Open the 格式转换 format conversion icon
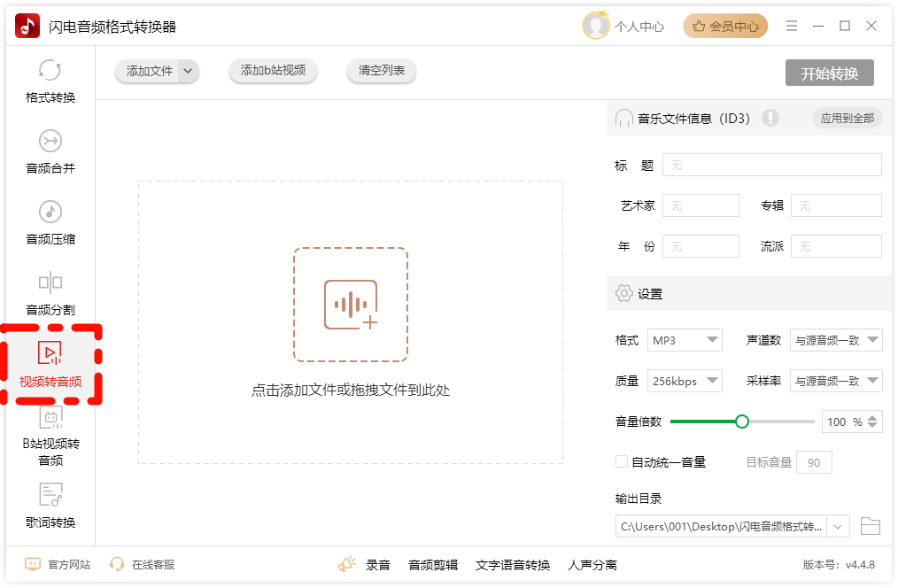The height and width of the screenshot is (588, 898). point(50,71)
